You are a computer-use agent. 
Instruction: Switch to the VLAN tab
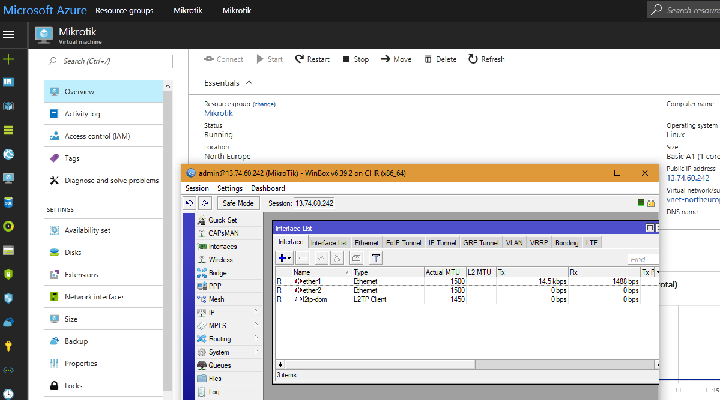click(x=514, y=242)
